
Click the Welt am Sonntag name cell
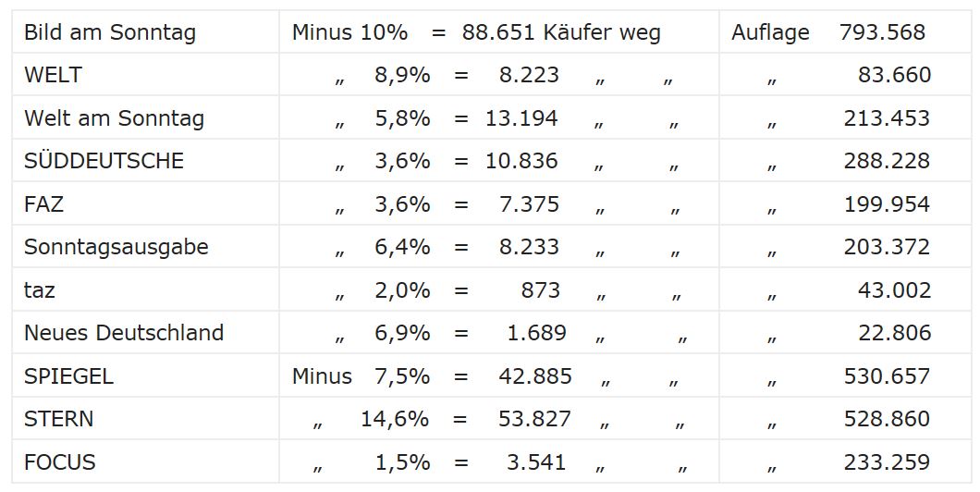[x=145, y=117]
